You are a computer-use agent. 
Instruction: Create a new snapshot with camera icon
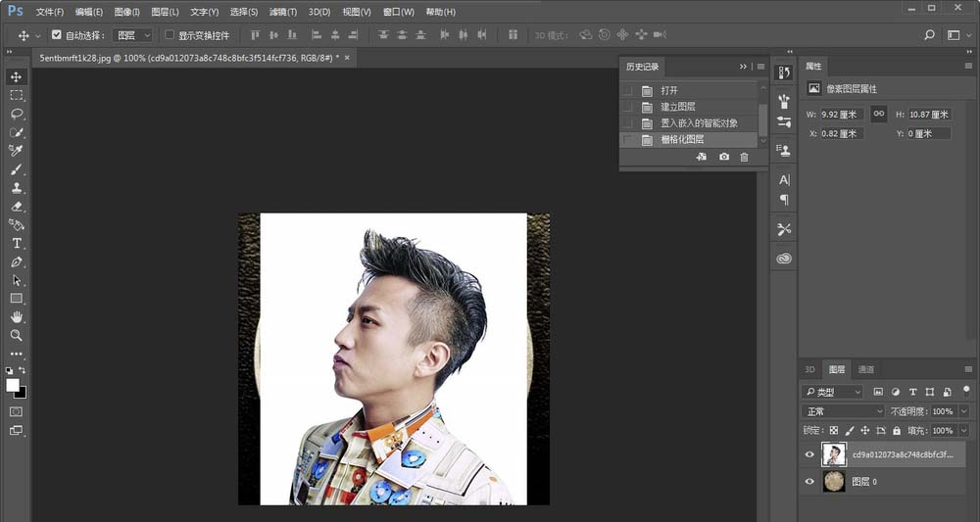pyautogui.click(x=724, y=157)
